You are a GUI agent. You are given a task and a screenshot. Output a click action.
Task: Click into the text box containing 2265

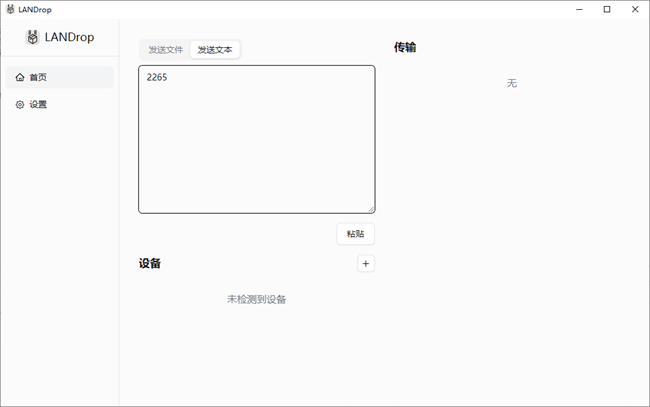click(257, 139)
